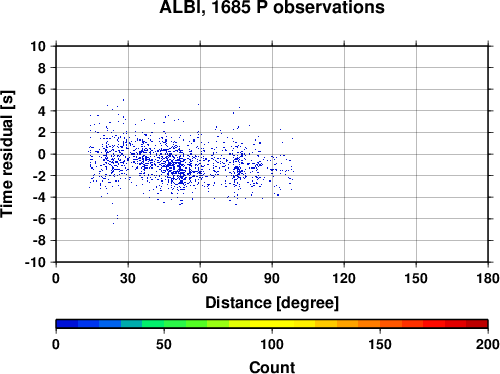Click the 'Time residual [s]' axis label
The image size is (500, 374).
point(7,154)
